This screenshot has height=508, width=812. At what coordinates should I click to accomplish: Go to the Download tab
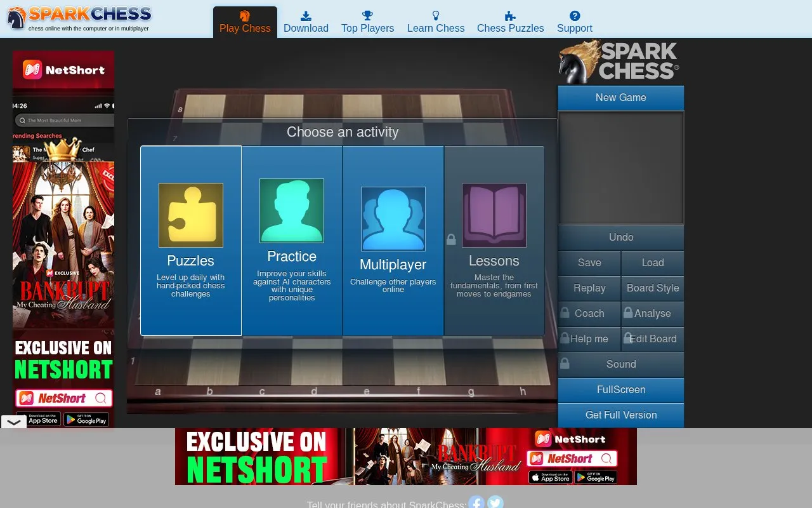[306, 22]
